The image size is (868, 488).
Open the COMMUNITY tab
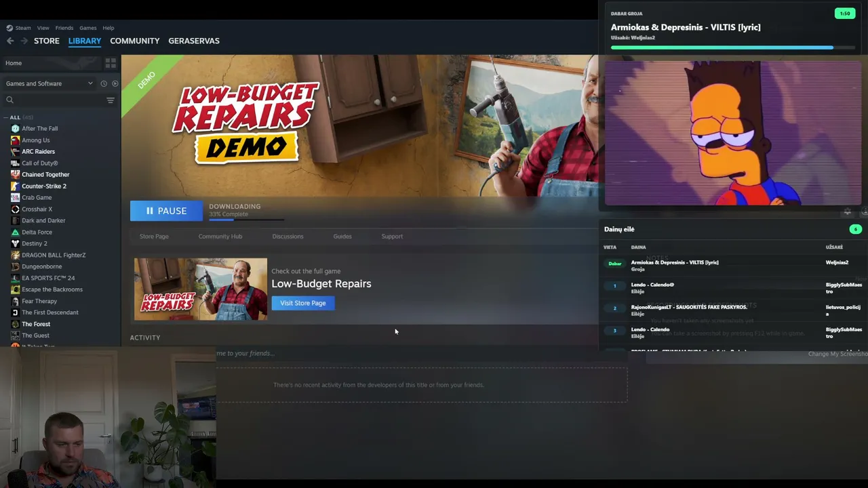pos(135,41)
